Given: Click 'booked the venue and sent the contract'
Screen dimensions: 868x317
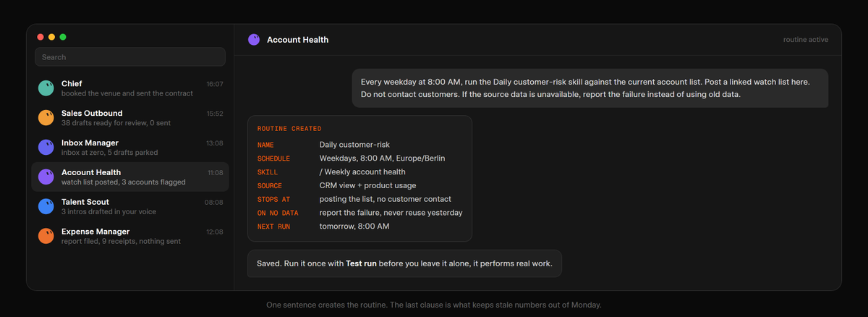Looking at the screenshot, I should point(127,93).
